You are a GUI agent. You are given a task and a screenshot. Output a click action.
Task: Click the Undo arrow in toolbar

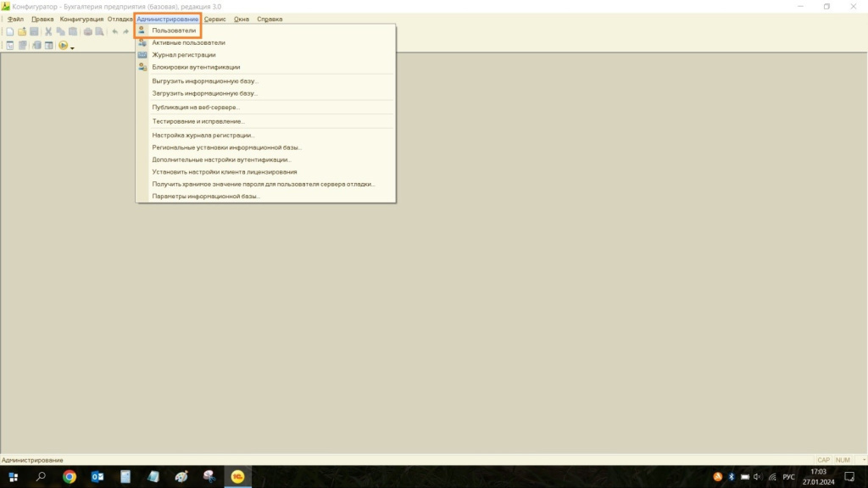click(114, 31)
